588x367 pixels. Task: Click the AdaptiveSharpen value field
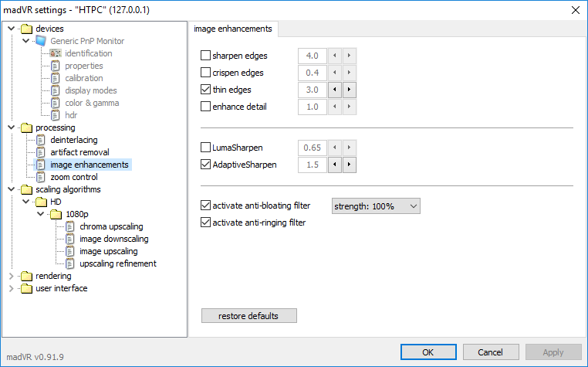point(313,165)
